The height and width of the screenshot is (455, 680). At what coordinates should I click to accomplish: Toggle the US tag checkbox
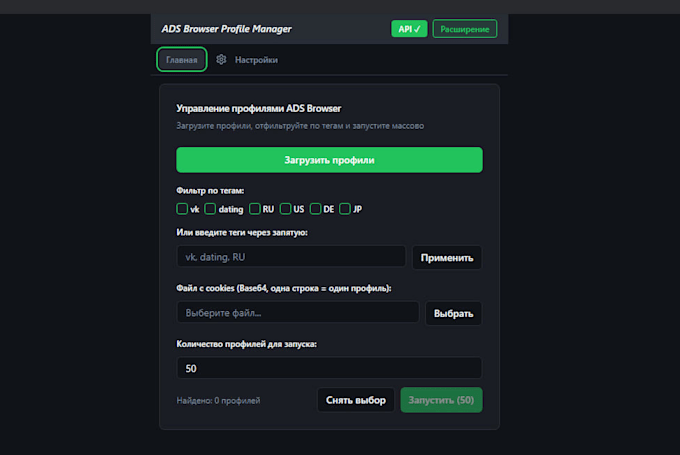pyautogui.click(x=285, y=209)
